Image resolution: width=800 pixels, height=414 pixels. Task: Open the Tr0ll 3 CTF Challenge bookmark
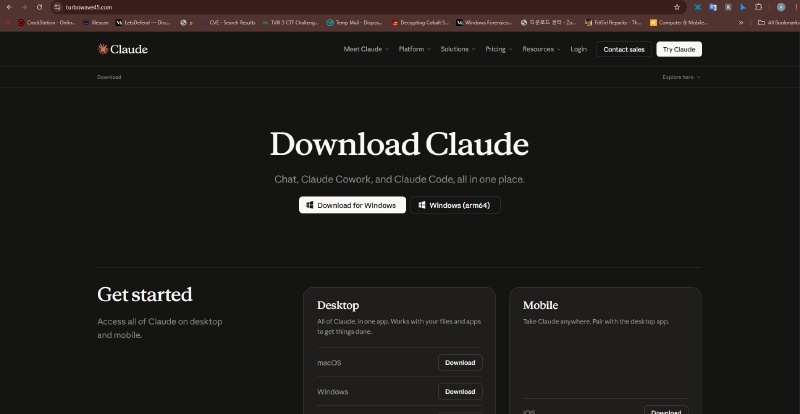291,22
